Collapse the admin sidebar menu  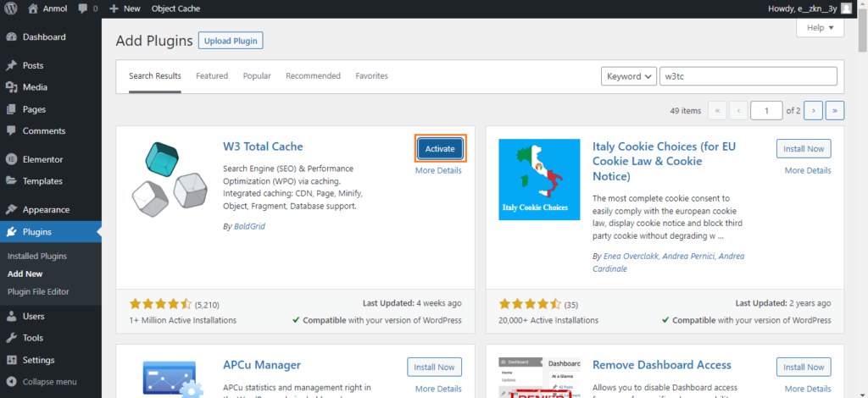point(42,382)
